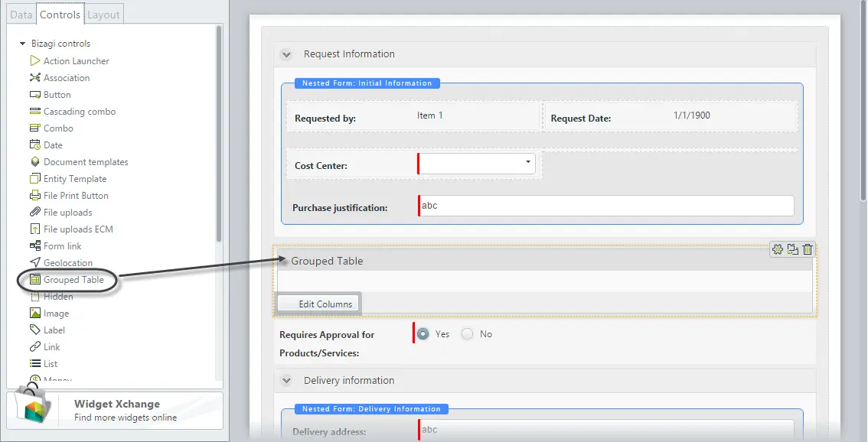The width and height of the screenshot is (868, 442).
Task: Click the Combo control icon
Action: tap(35, 128)
